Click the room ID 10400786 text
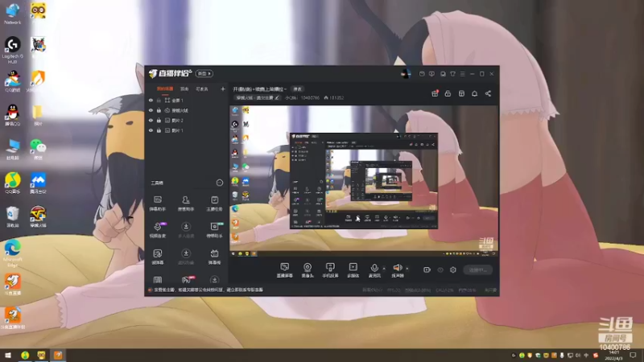The image size is (644, 362). click(x=310, y=98)
